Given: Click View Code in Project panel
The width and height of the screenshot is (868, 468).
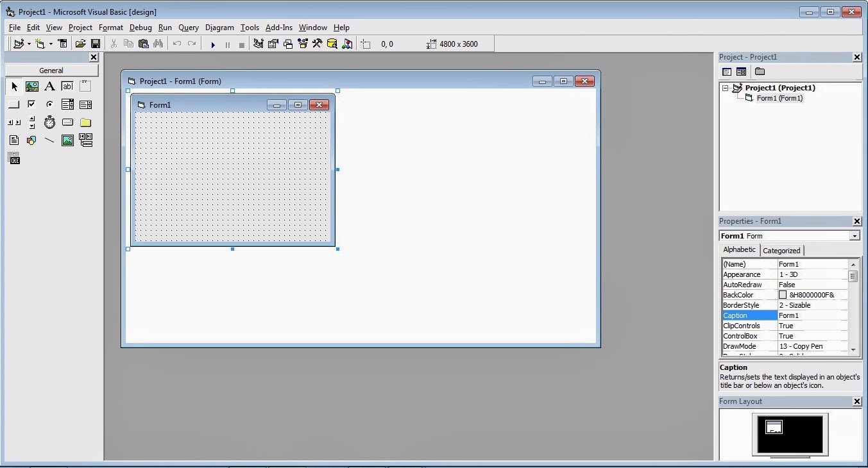Looking at the screenshot, I should [x=727, y=72].
